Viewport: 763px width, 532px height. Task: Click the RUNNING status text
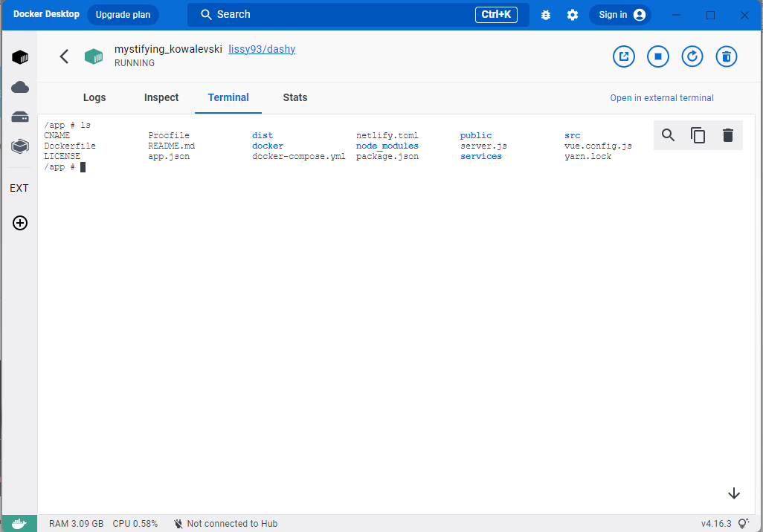[135, 62]
